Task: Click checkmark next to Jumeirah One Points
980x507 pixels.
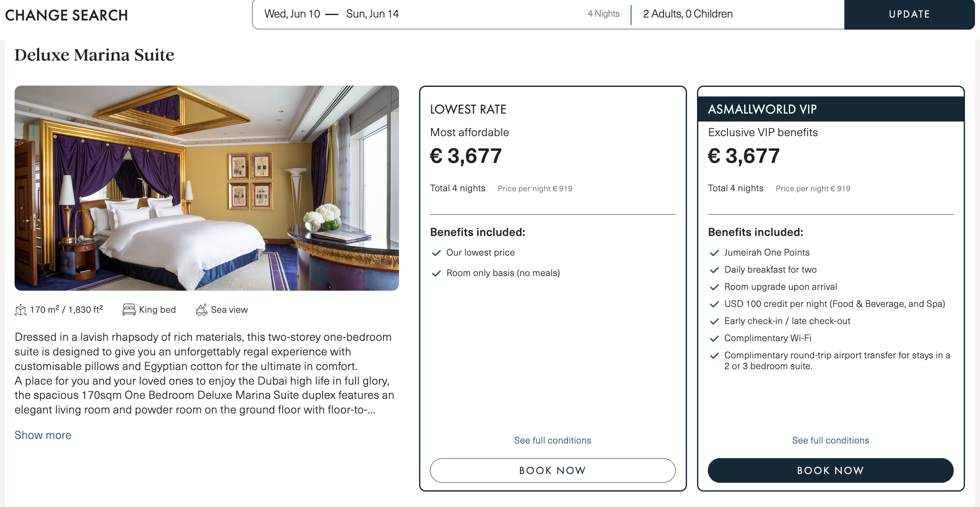Action: click(715, 253)
